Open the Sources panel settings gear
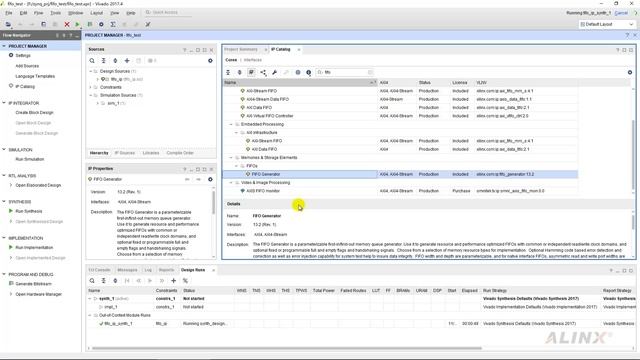The image size is (640, 360). [210, 61]
